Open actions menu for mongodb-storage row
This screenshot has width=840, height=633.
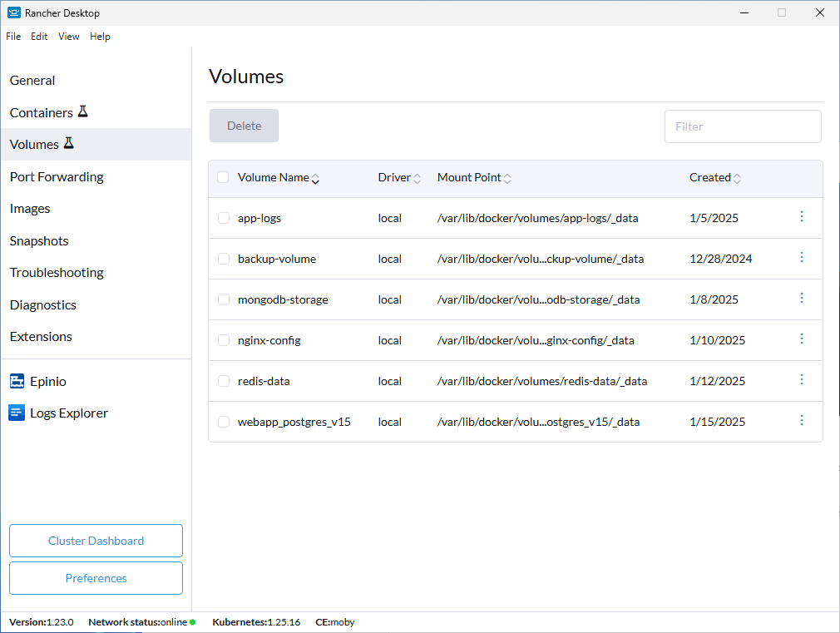(802, 298)
